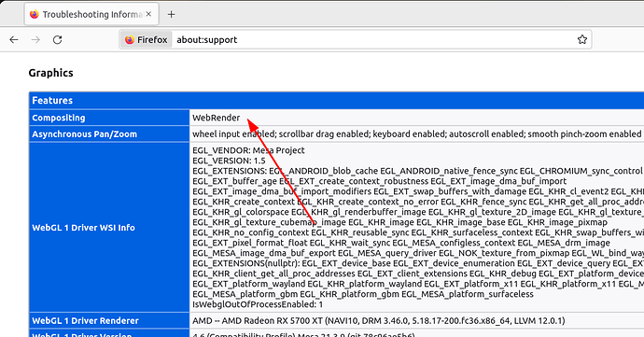644x337 pixels.
Task: Click the IsWebglOutOfProcessEnabled: 1 line
Action: pos(258,304)
